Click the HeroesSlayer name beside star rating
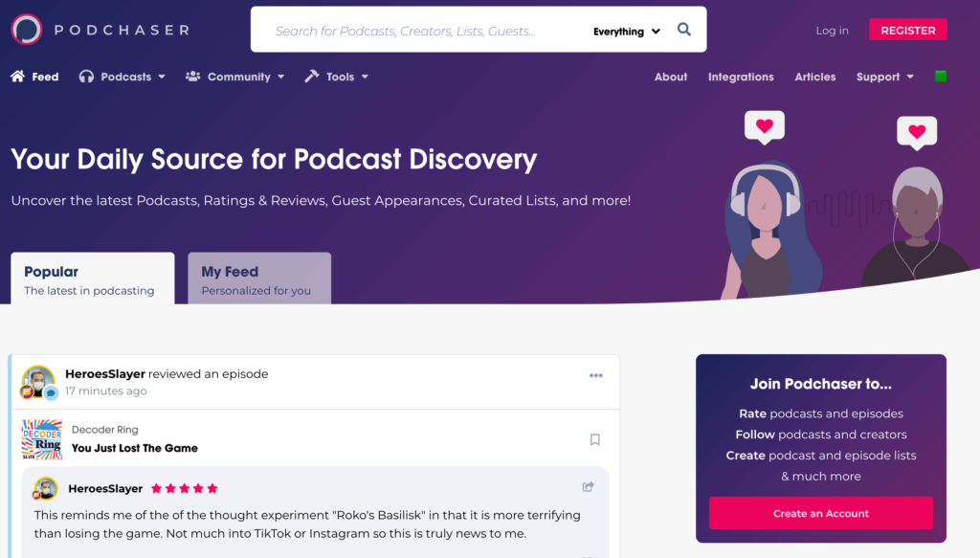 105,489
